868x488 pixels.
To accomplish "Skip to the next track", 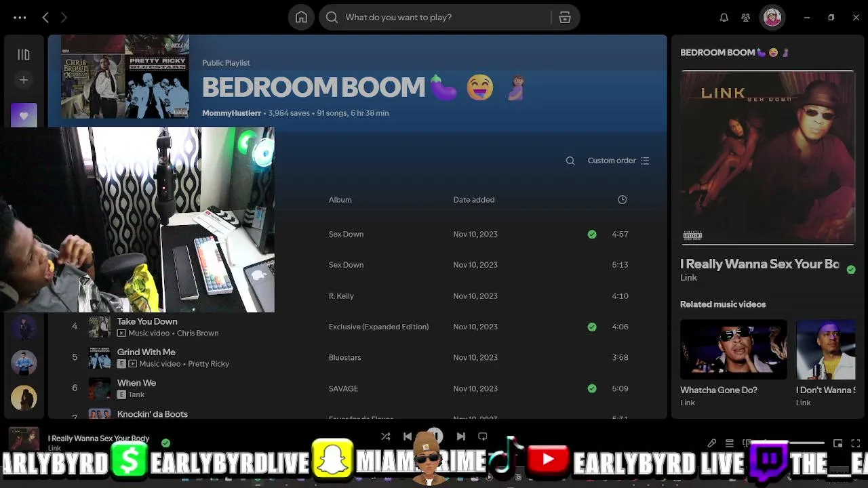I will (461, 436).
